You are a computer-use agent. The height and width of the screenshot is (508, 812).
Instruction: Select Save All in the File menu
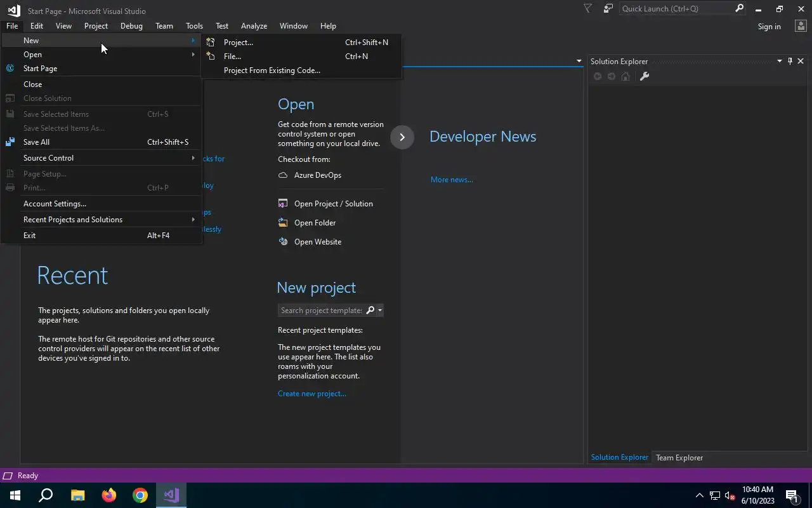pos(101,142)
